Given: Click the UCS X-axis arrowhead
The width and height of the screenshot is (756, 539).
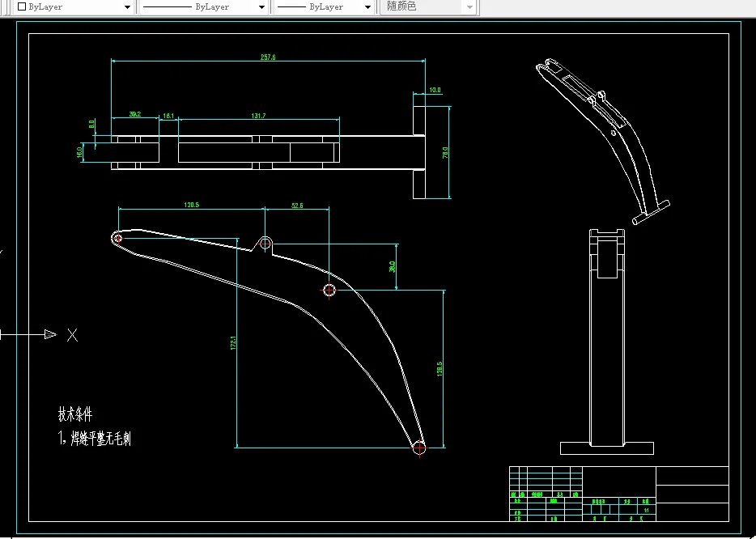Looking at the screenshot, I should pyautogui.click(x=50, y=334).
